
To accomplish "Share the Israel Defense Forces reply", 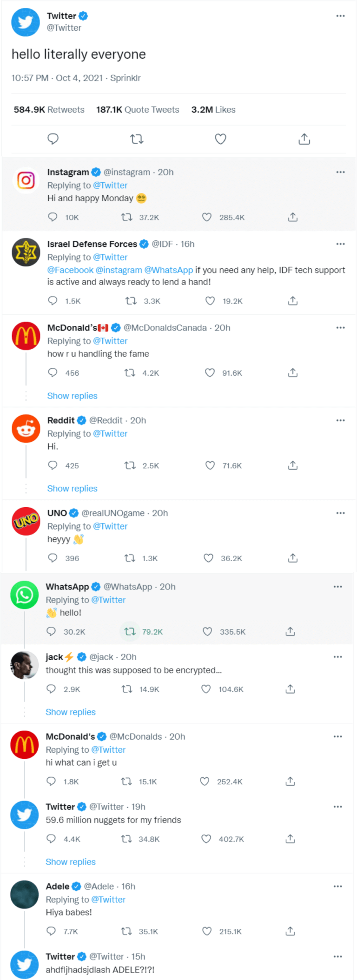I will [x=292, y=301].
